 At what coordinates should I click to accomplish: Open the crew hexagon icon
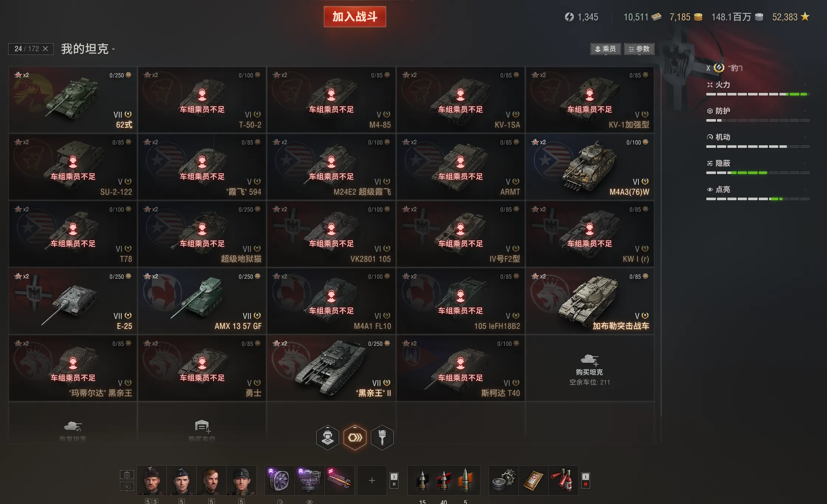point(327,438)
